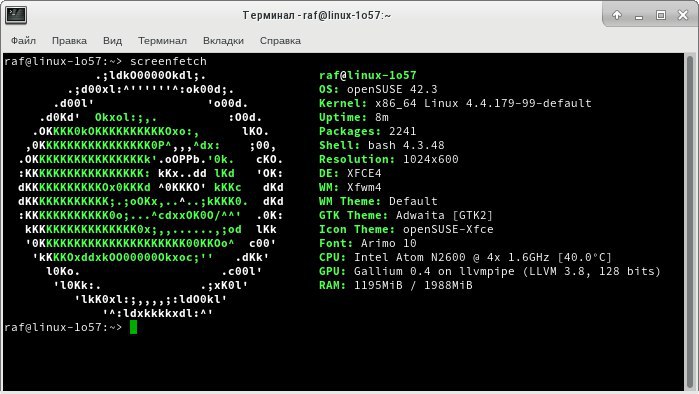Click the 'Shell: bash 4.3.48' line
The image size is (699, 394).
pos(382,145)
